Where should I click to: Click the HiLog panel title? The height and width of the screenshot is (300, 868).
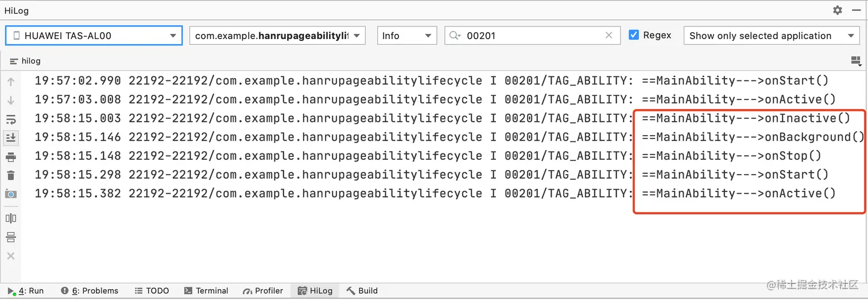tap(17, 10)
